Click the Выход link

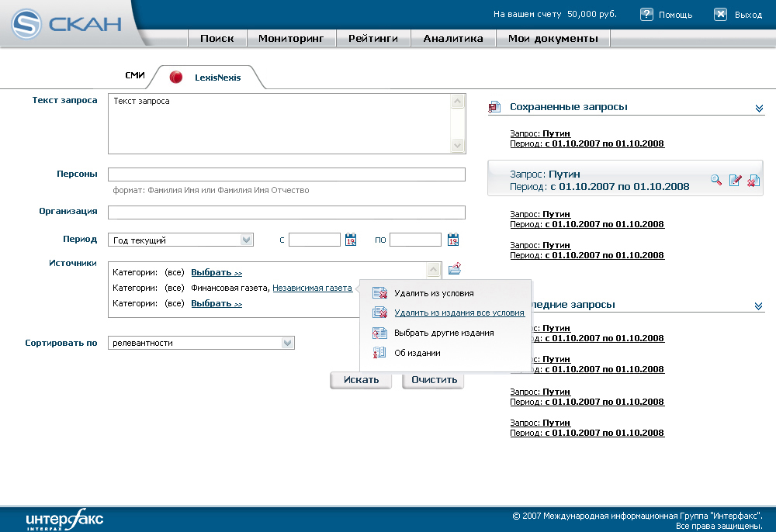[748, 15]
